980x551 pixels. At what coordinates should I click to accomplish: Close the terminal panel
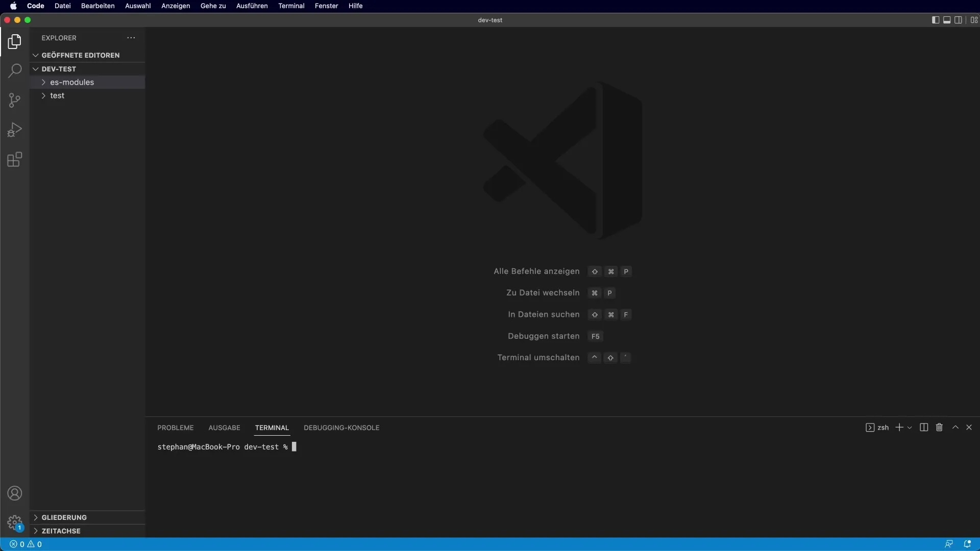point(969,428)
